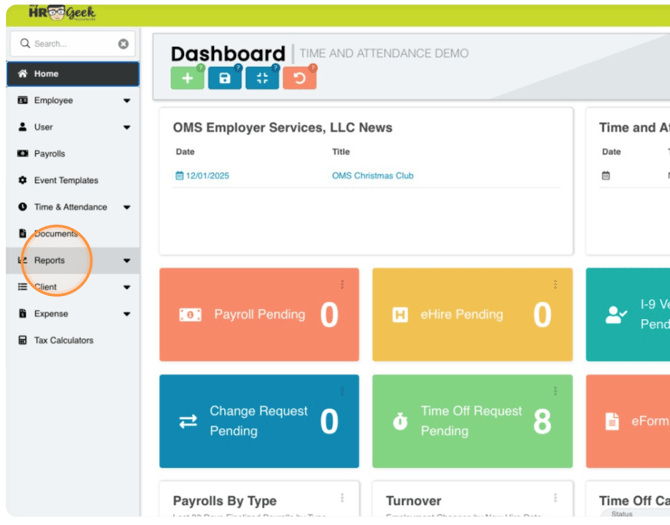Open the OMS Christmas Club news link
The width and height of the screenshot is (670, 525).
click(372, 176)
